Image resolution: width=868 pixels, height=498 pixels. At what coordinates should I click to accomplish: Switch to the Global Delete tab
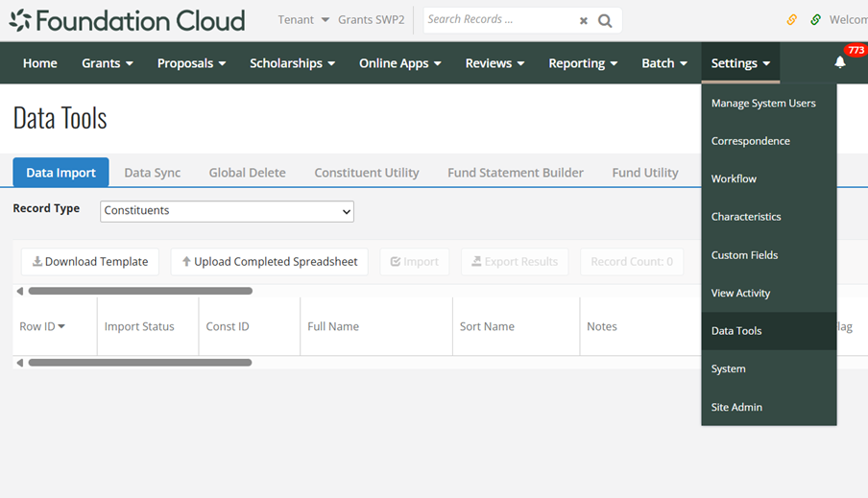click(248, 173)
